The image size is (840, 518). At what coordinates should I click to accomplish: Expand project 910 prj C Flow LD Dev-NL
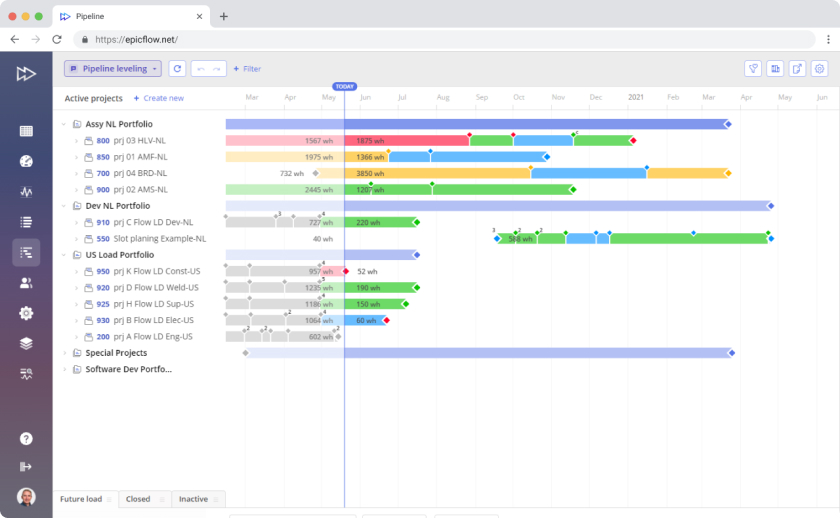click(x=76, y=222)
